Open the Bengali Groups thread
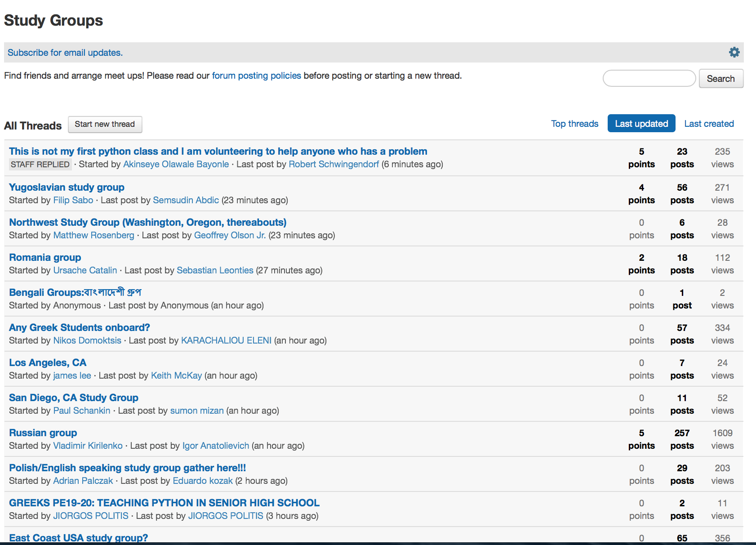This screenshot has width=756, height=545. click(75, 292)
